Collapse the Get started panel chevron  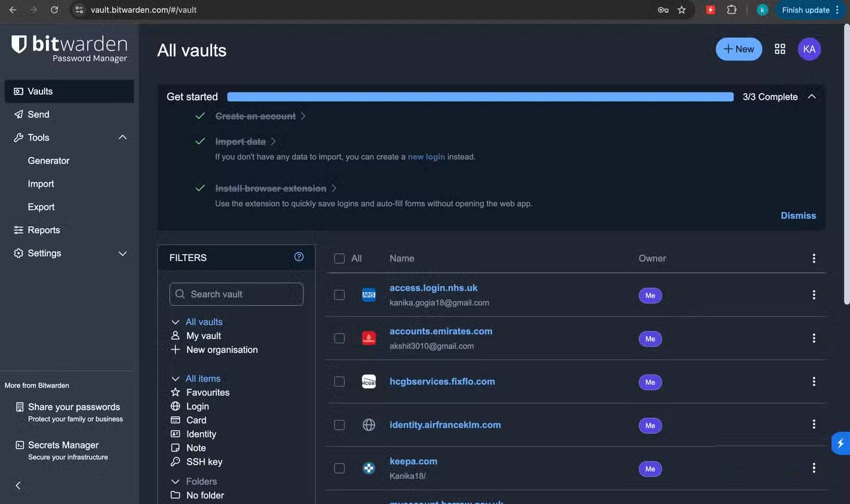point(812,96)
